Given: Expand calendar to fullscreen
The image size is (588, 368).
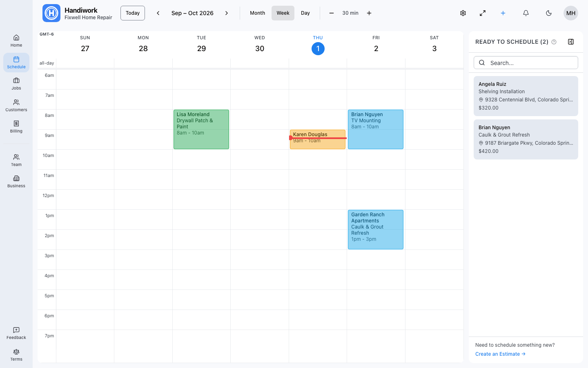Looking at the screenshot, I should pos(483,13).
